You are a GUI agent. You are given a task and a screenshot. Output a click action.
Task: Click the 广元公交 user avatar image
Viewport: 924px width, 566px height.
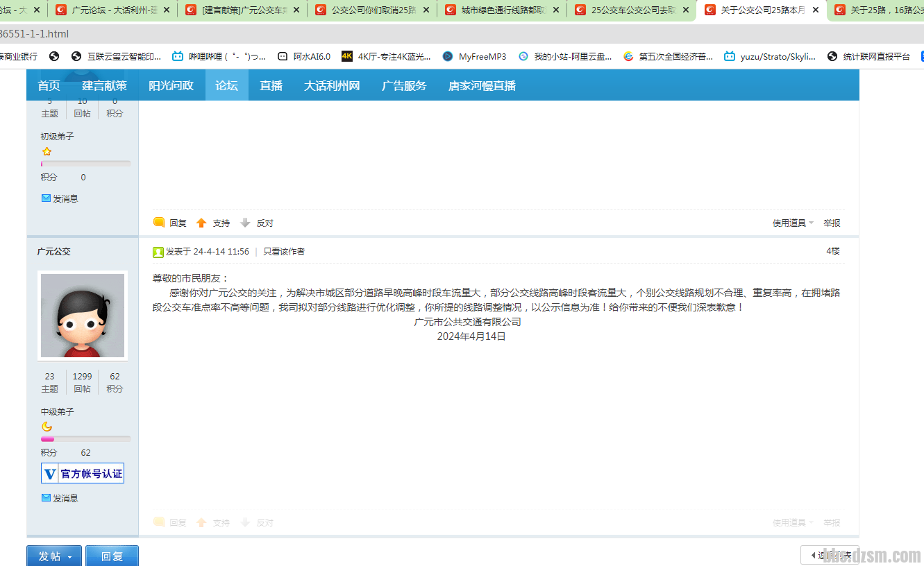(83, 316)
